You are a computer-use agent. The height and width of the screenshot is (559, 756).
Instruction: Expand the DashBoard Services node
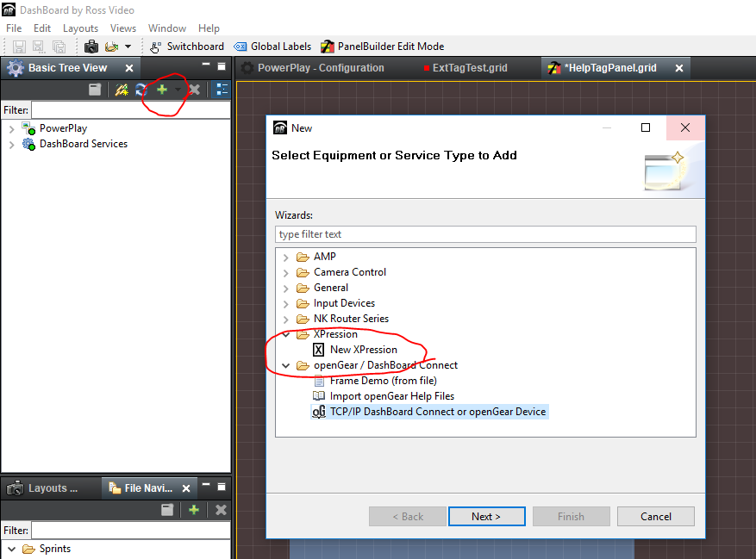[x=11, y=145]
